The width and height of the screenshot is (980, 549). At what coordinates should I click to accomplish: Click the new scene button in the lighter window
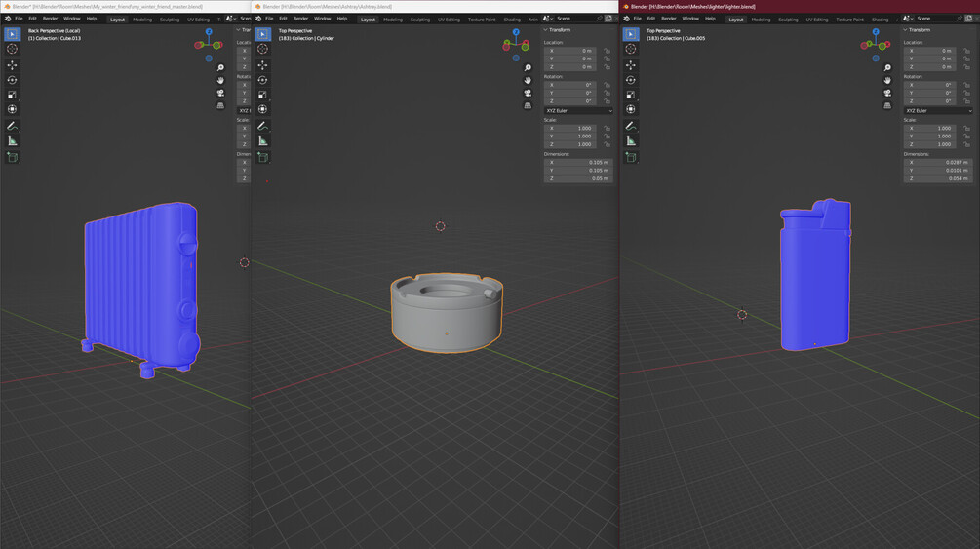(x=968, y=19)
